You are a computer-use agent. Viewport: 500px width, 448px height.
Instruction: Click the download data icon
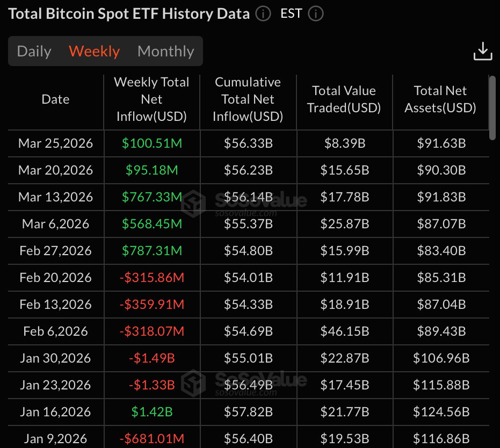(482, 50)
